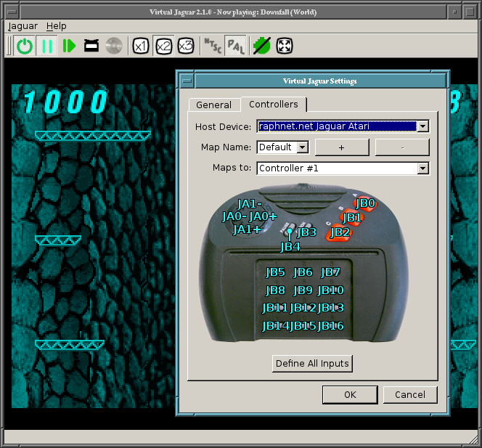Open the Help menu
482x448 pixels.
[x=56, y=26]
